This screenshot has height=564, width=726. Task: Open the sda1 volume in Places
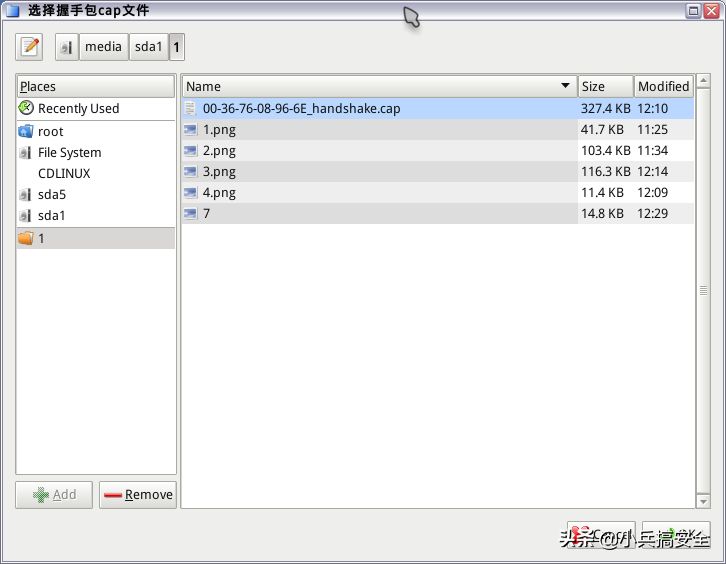tap(96, 215)
